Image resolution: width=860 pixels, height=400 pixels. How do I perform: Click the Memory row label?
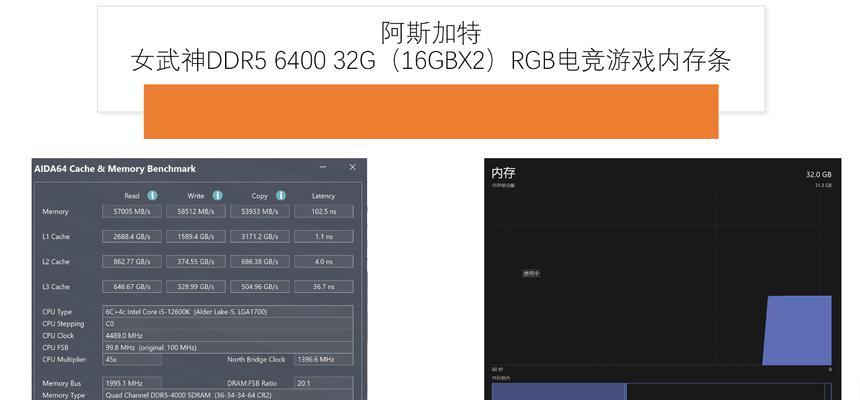(x=55, y=211)
